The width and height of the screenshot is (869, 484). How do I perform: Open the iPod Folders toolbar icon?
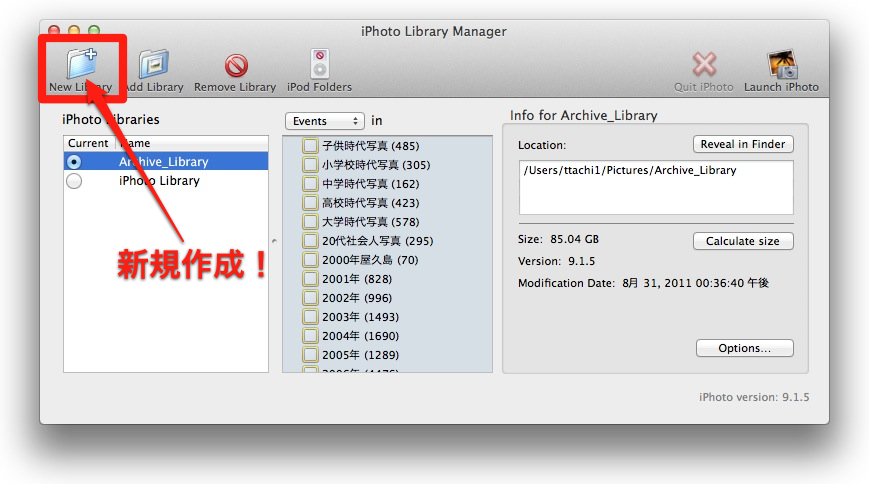319,64
